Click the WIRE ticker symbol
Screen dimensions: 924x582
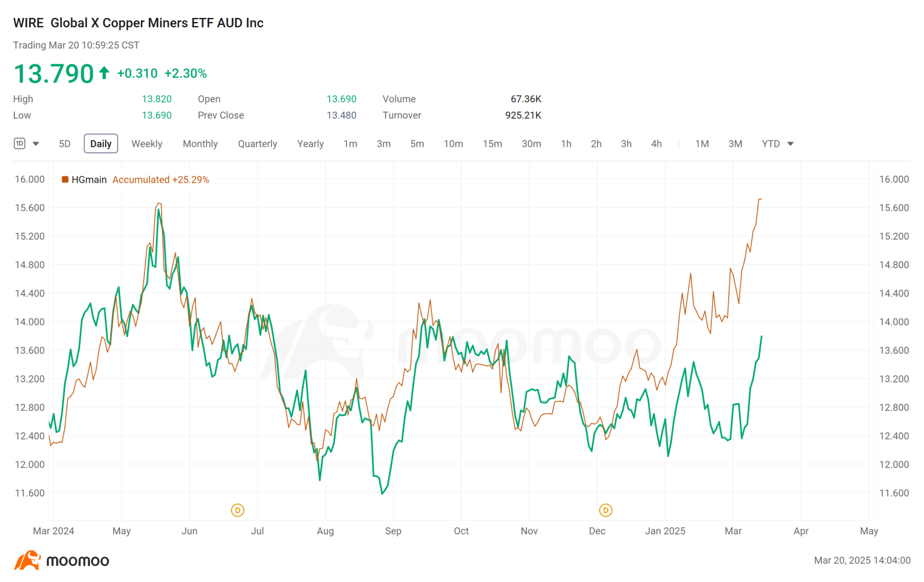point(28,23)
